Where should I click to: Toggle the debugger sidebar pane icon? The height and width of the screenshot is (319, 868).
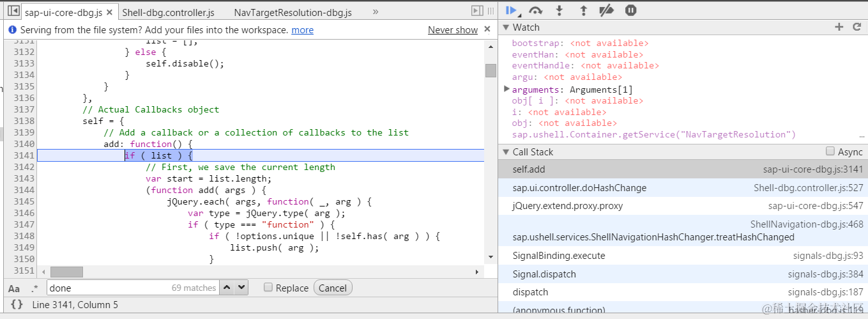[477, 10]
